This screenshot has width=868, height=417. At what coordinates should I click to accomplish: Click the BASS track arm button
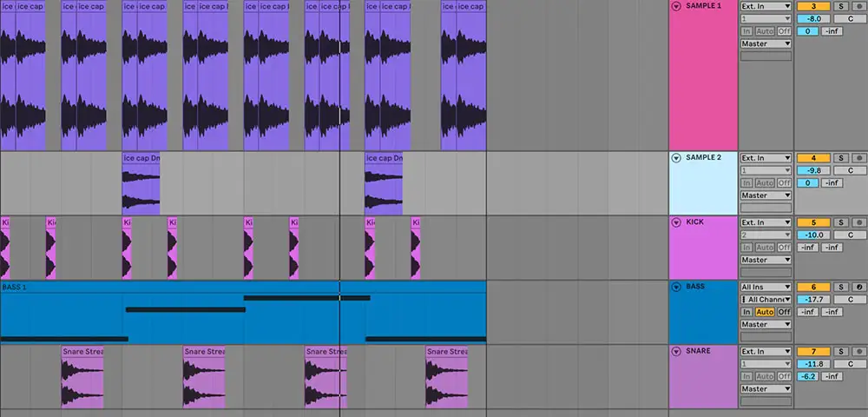point(859,287)
